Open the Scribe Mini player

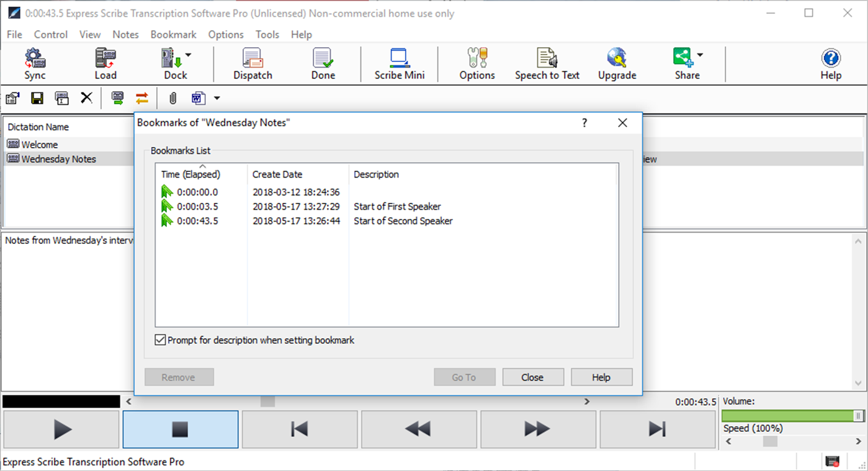coord(399,64)
